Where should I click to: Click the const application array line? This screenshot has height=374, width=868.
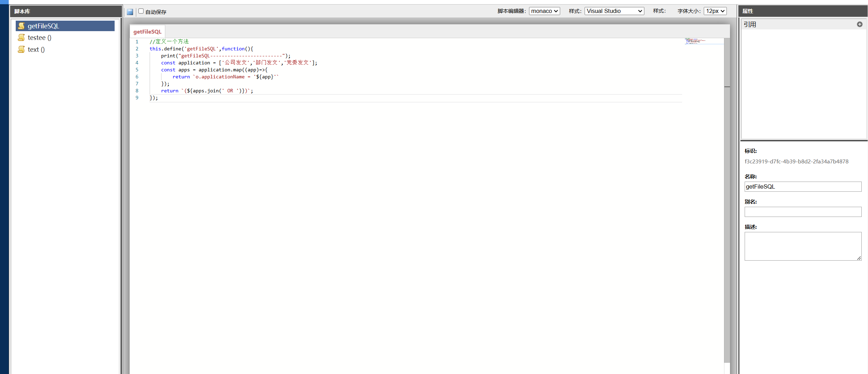239,63
